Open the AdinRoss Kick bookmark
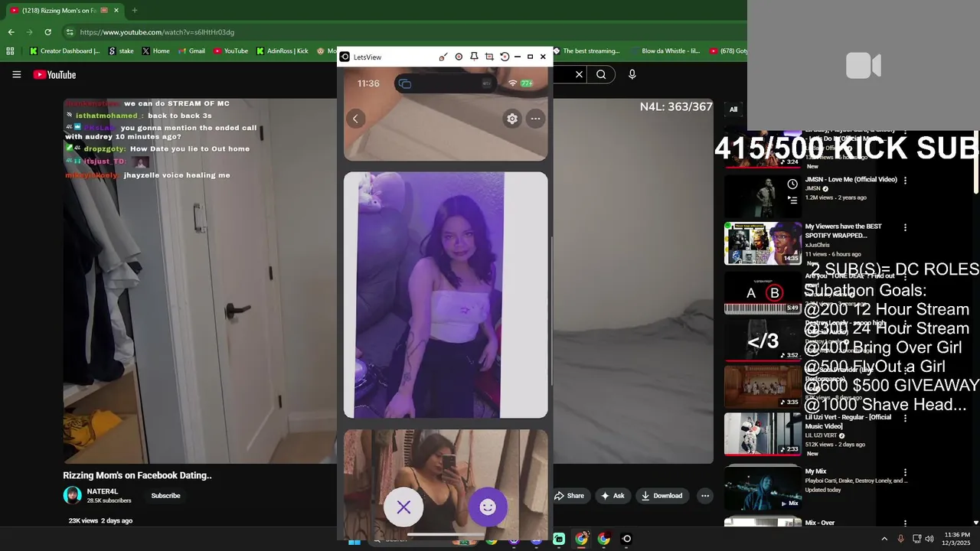Viewport: 980px width, 551px height. point(282,51)
